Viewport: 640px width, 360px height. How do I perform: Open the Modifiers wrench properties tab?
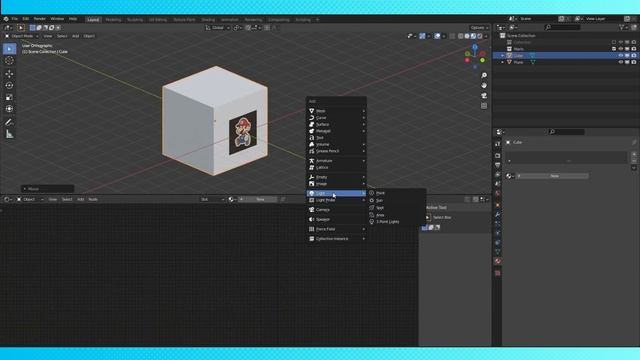(498, 214)
